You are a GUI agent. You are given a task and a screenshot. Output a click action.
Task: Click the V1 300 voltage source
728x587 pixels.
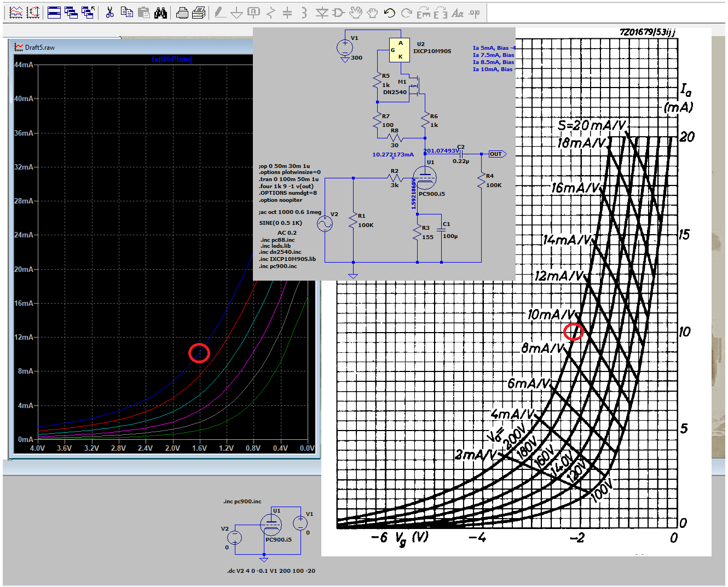345,48
